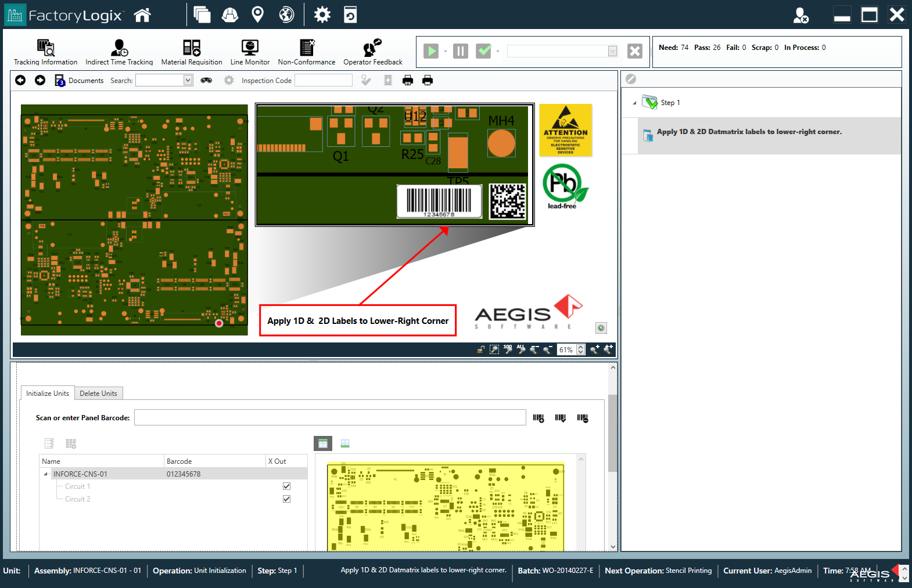Open the Search dropdown in document toolbar
Screen dimensions: 912x588
pyautogui.click(x=188, y=81)
